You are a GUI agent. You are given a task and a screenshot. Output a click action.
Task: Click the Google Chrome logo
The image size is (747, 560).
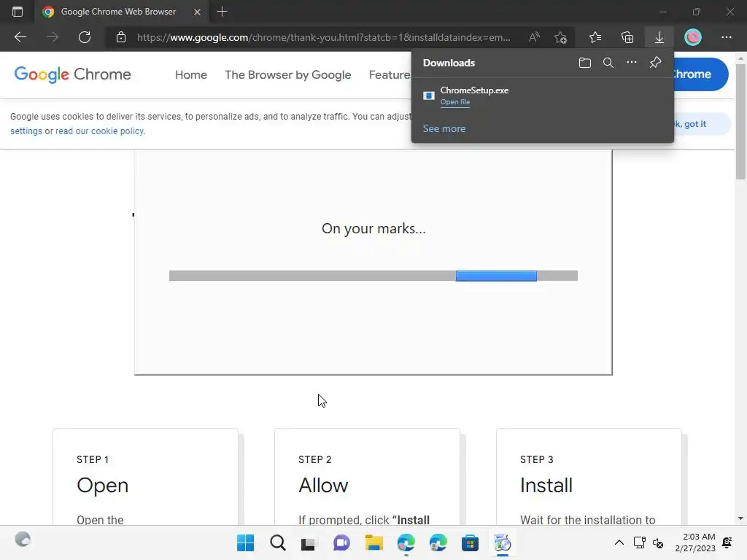coord(72,74)
